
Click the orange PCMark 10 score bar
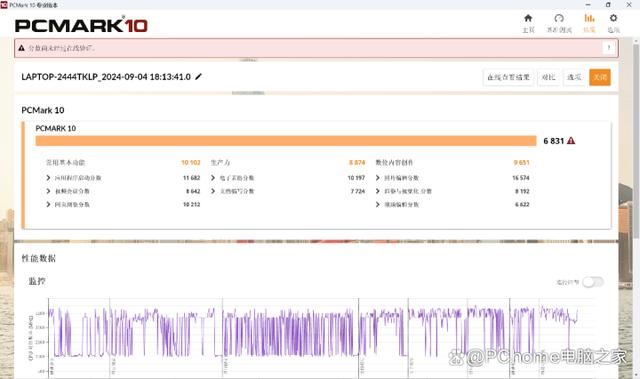[286, 141]
